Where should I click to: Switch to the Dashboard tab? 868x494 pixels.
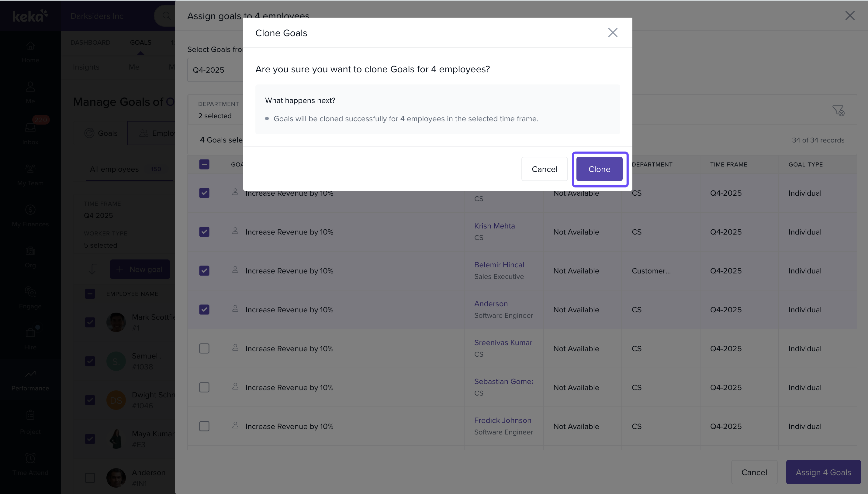90,43
